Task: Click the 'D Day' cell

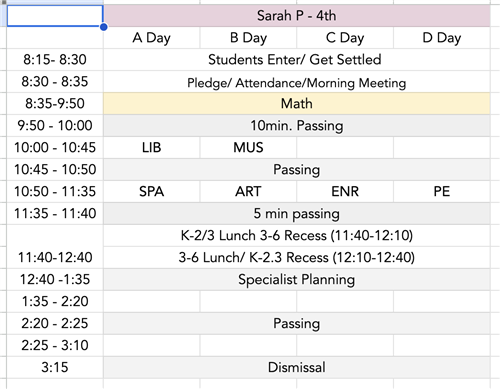Action: click(x=442, y=38)
